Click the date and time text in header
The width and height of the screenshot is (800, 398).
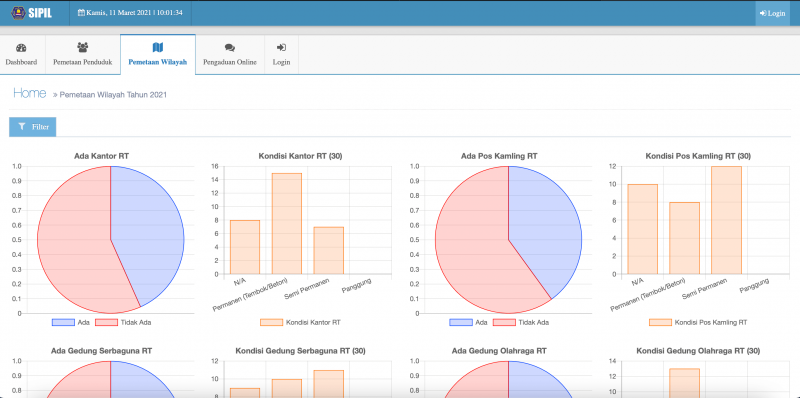pos(134,13)
